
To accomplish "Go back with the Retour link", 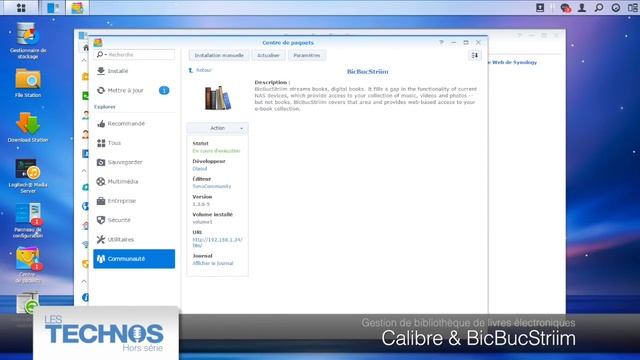I will (200, 70).
